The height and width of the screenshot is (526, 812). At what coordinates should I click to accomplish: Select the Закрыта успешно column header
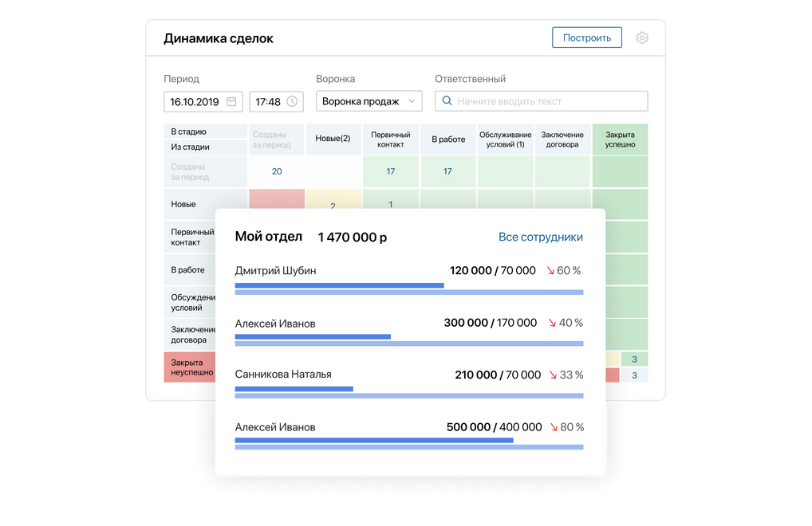[620, 139]
